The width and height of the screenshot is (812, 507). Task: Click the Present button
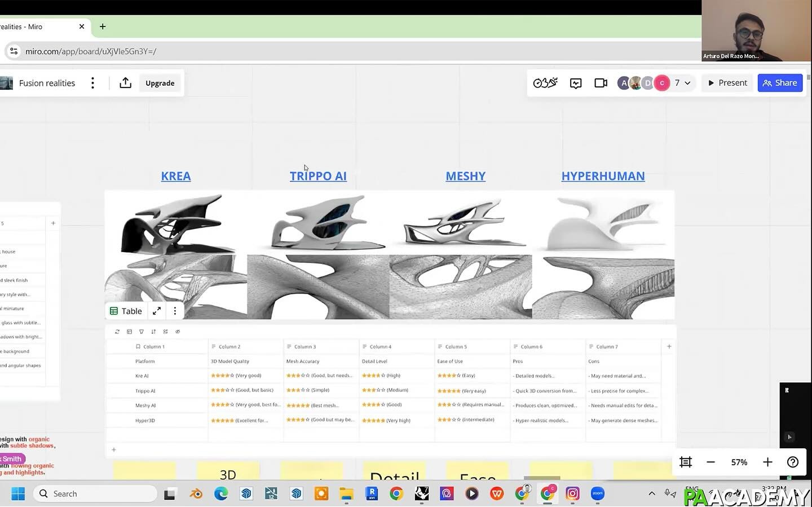tap(727, 83)
